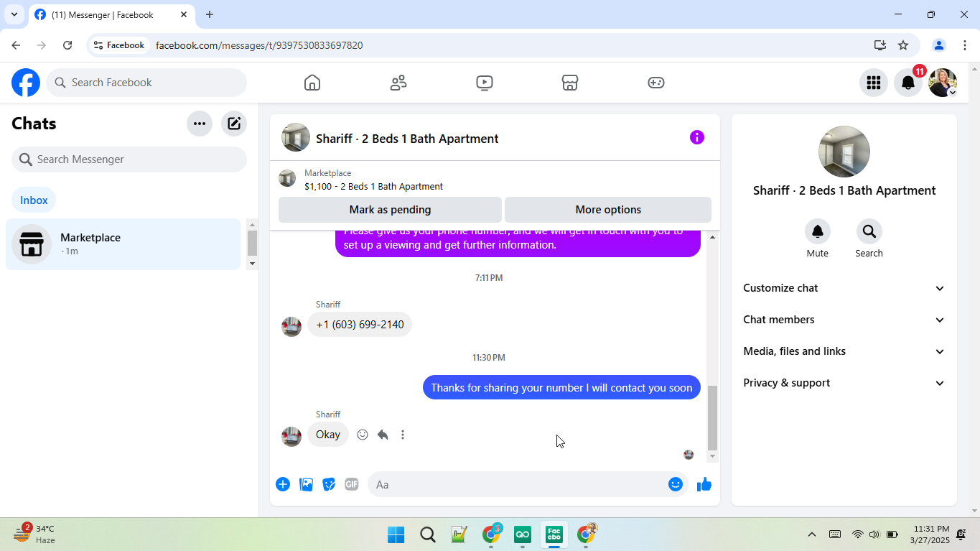Open the account profile picture menu
Screen dimensions: 980x551
[x=943, y=83]
